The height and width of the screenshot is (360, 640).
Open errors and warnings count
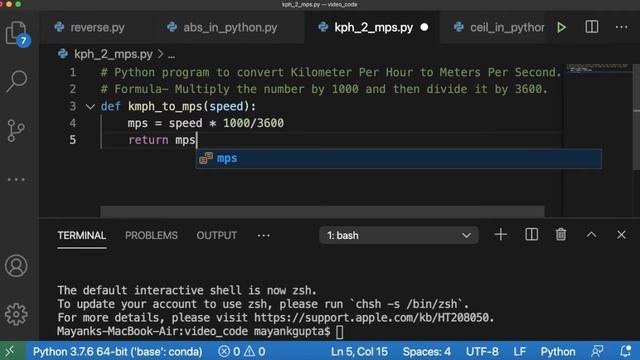242,351
